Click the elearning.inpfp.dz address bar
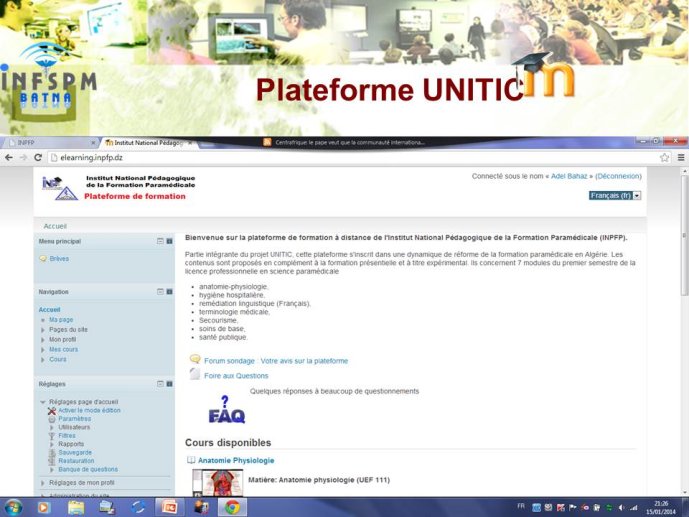This screenshot has height=517, width=689. [x=352, y=158]
